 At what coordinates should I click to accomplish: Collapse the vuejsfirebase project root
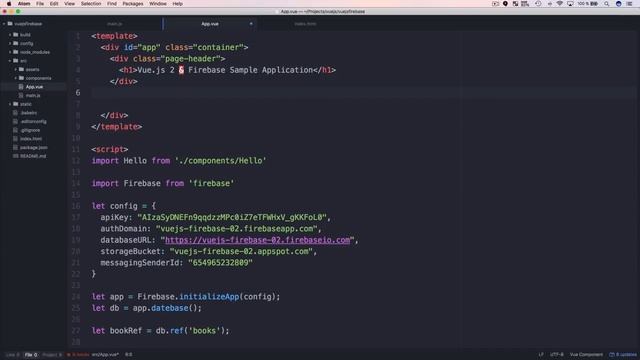tap(4, 24)
